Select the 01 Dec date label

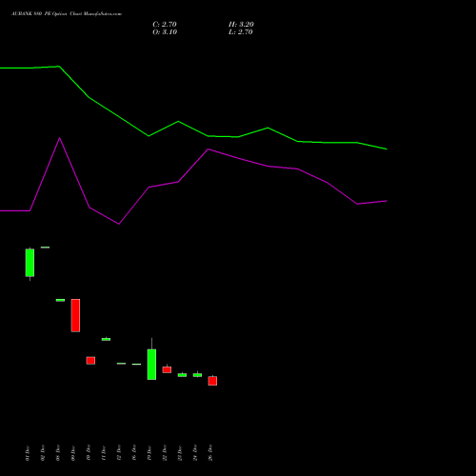pyautogui.click(x=28, y=453)
